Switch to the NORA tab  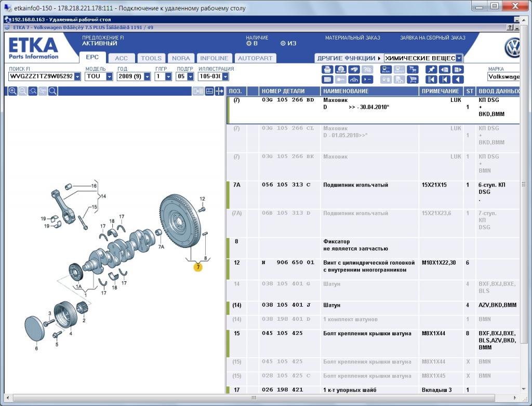tap(181, 58)
